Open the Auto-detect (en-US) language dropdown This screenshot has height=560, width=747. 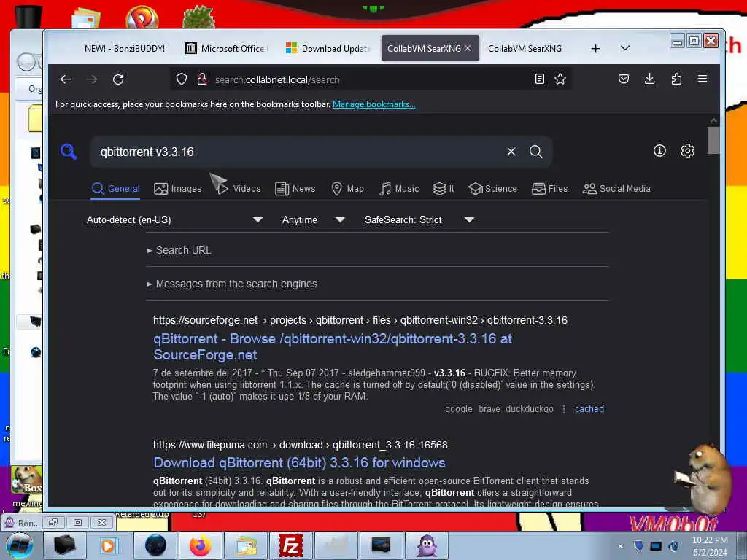pyautogui.click(x=175, y=220)
